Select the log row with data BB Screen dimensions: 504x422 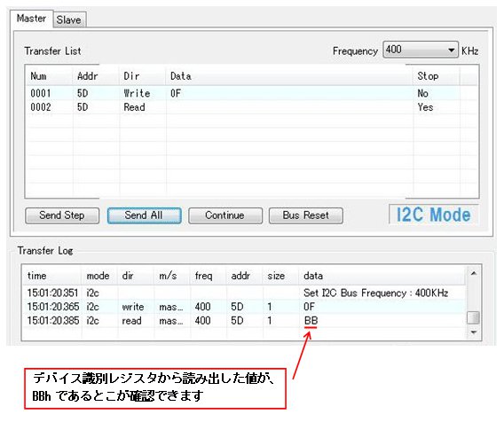pos(244,321)
